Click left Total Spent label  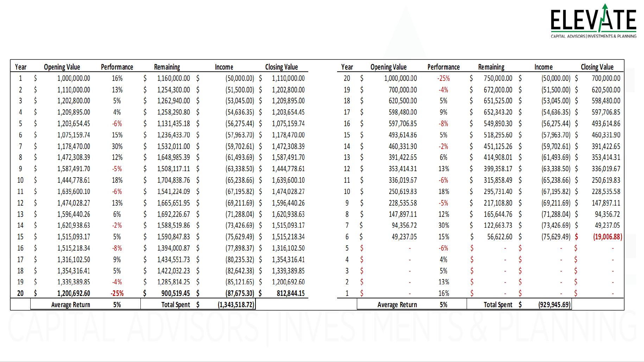(x=176, y=305)
